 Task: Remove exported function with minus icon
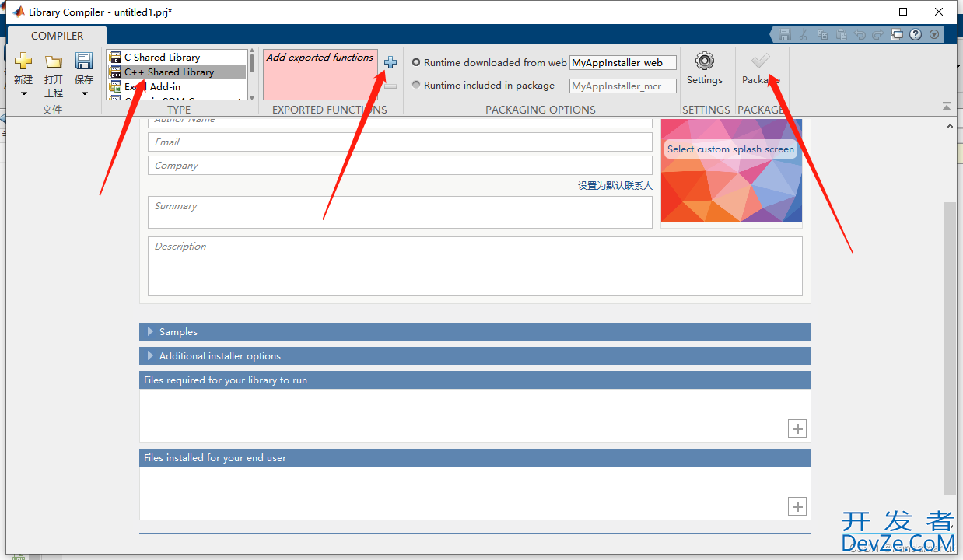tap(390, 86)
